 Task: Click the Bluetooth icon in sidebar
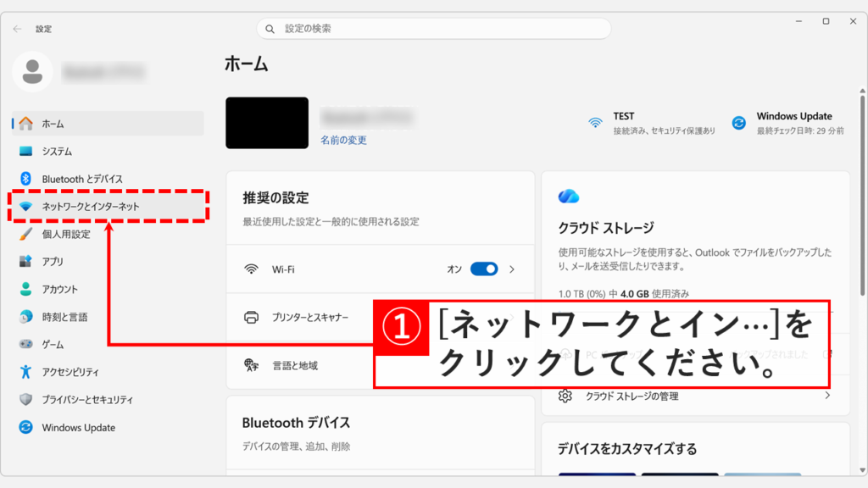pos(25,179)
